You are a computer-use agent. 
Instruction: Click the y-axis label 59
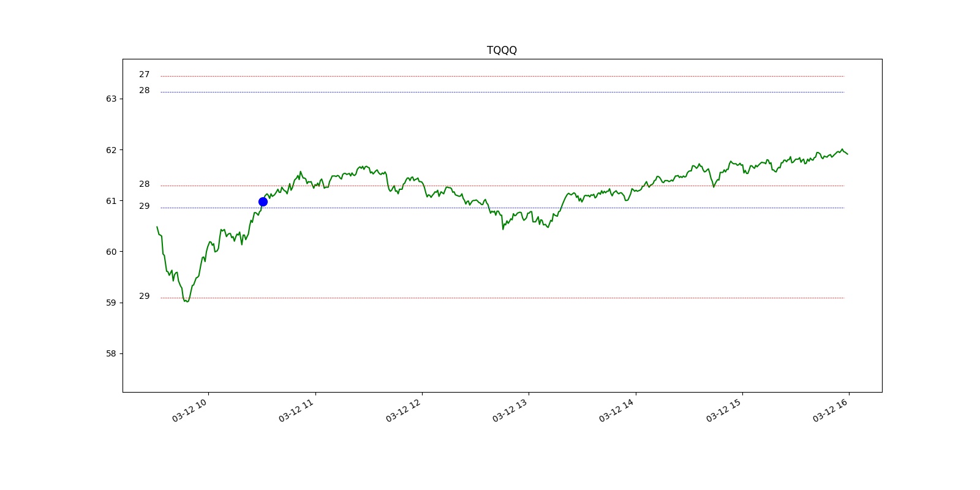tap(111, 303)
